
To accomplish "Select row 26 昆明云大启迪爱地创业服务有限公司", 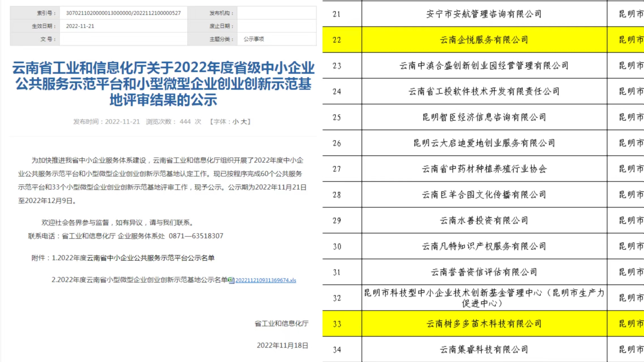I will (484, 143).
